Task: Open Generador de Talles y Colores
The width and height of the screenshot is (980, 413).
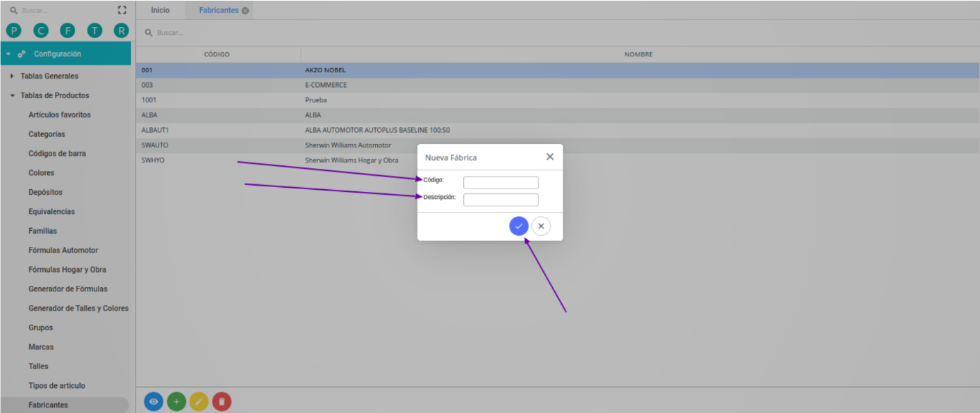Action: pos(78,308)
